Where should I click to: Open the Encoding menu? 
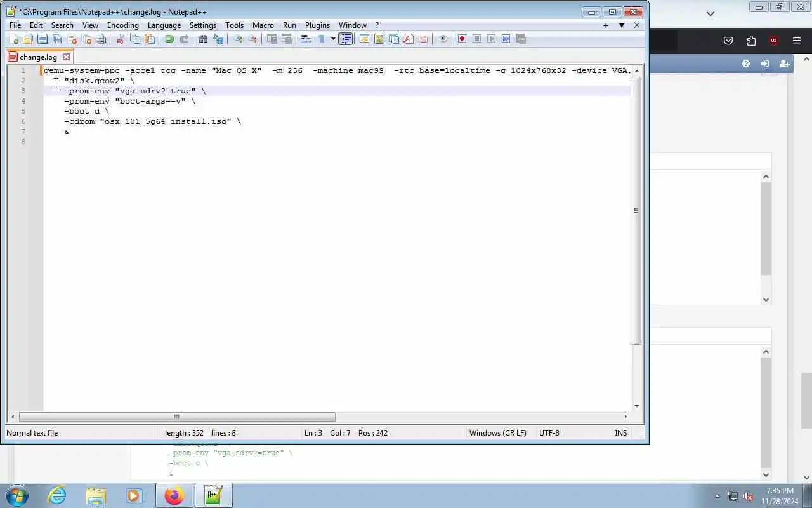pyautogui.click(x=123, y=25)
